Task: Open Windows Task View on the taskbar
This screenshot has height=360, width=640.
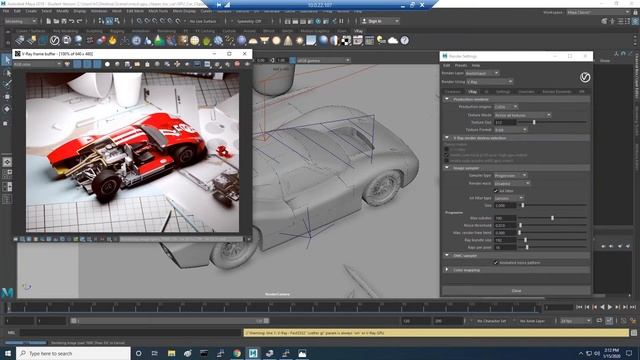Action: pos(155,353)
